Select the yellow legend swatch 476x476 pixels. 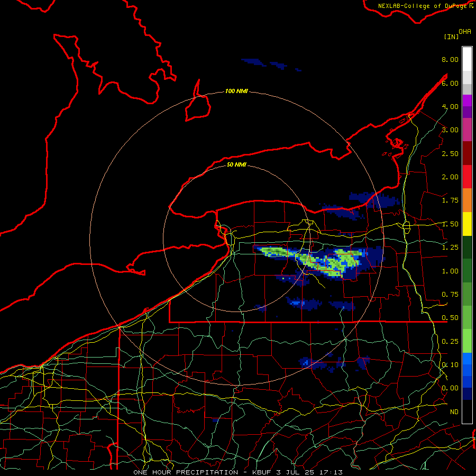[467, 224]
